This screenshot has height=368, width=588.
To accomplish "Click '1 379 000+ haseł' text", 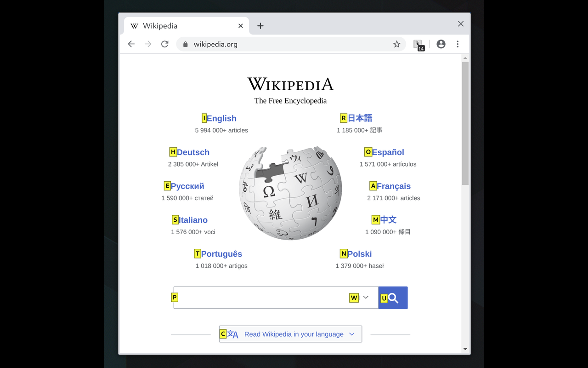I will pyautogui.click(x=359, y=266).
